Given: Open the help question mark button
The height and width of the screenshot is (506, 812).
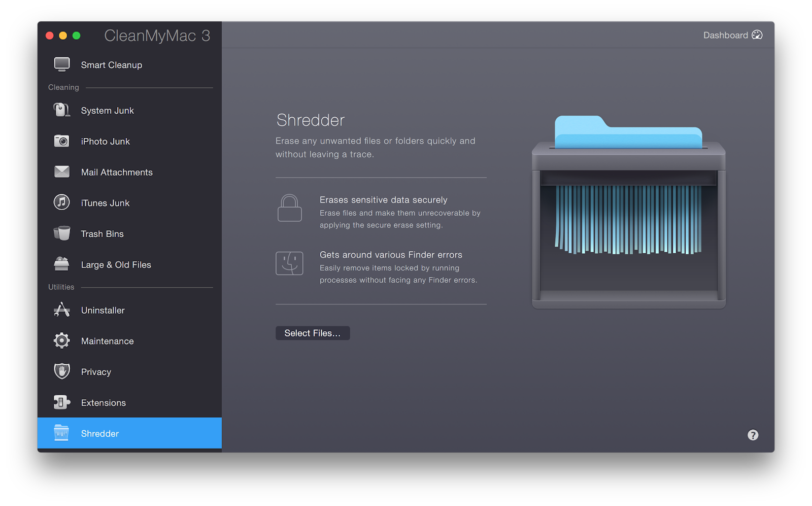Looking at the screenshot, I should click(753, 435).
